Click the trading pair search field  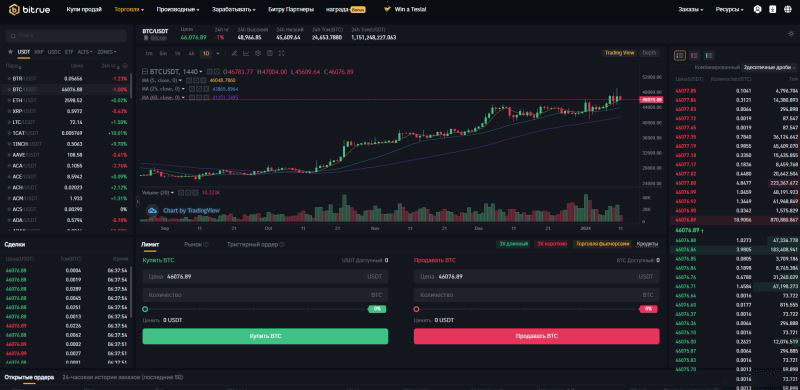[x=66, y=36]
